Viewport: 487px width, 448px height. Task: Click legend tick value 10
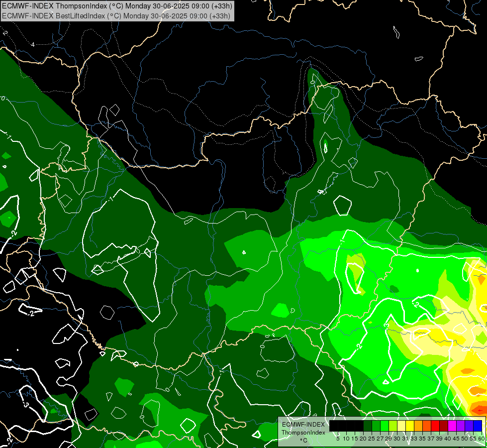(x=346, y=439)
